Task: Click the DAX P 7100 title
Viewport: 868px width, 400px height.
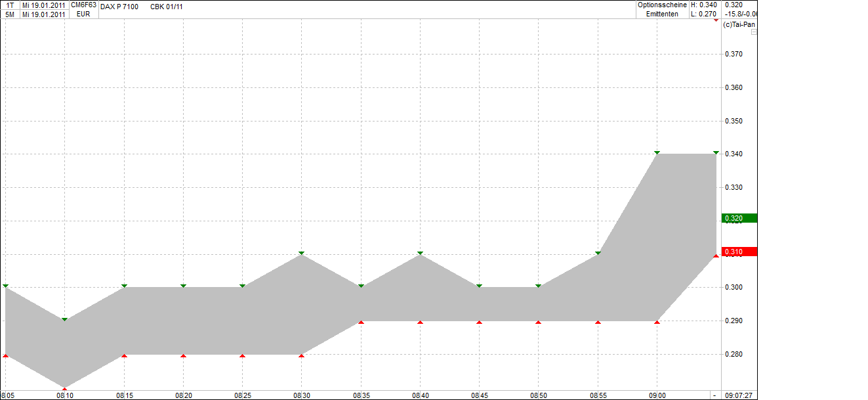Action: click(x=118, y=7)
